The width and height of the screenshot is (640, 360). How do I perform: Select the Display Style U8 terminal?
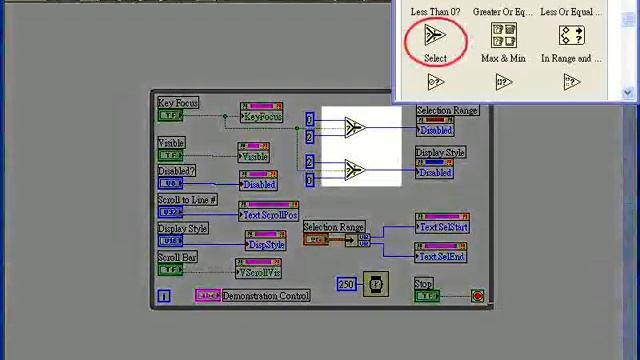click(170, 240)
